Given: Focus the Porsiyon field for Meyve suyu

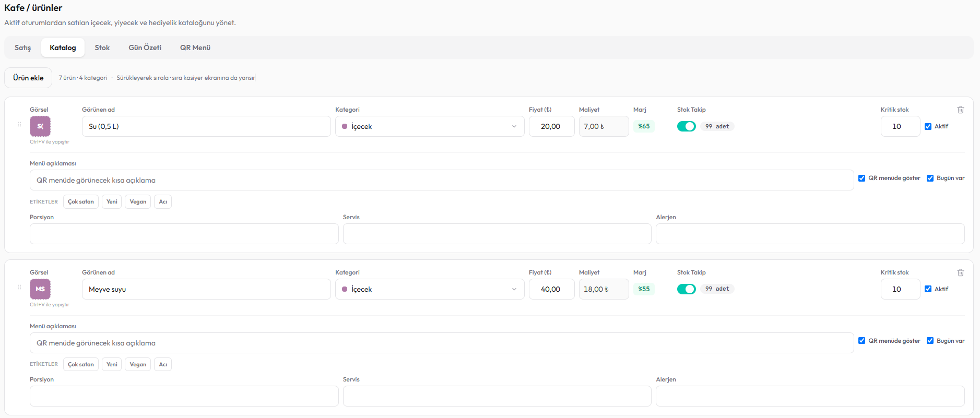Looking at the screenshot, I should pyautogui.click(x=184, y=396).
